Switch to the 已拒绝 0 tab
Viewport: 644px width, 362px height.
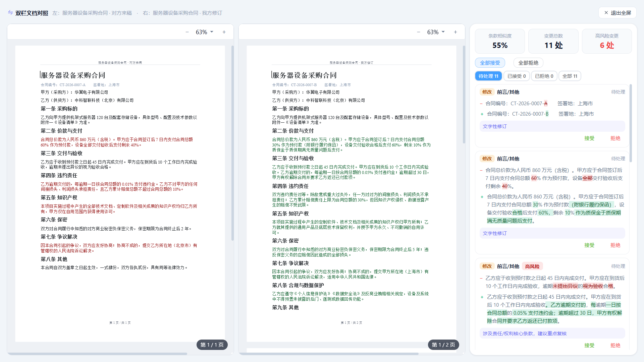pos(544,76)
